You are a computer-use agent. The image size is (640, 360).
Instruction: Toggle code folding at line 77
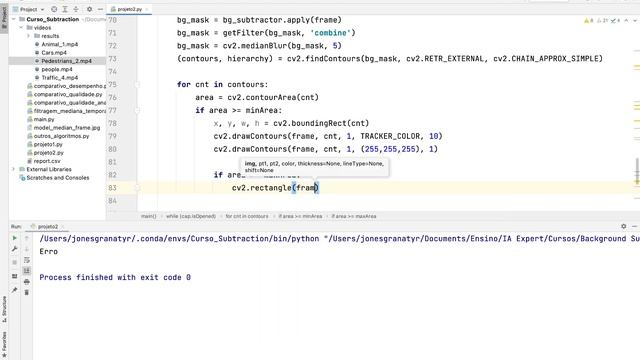[137, 110]
